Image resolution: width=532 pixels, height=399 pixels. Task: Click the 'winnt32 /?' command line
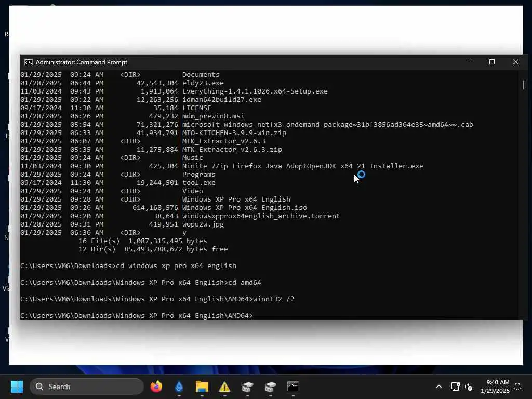157,299
